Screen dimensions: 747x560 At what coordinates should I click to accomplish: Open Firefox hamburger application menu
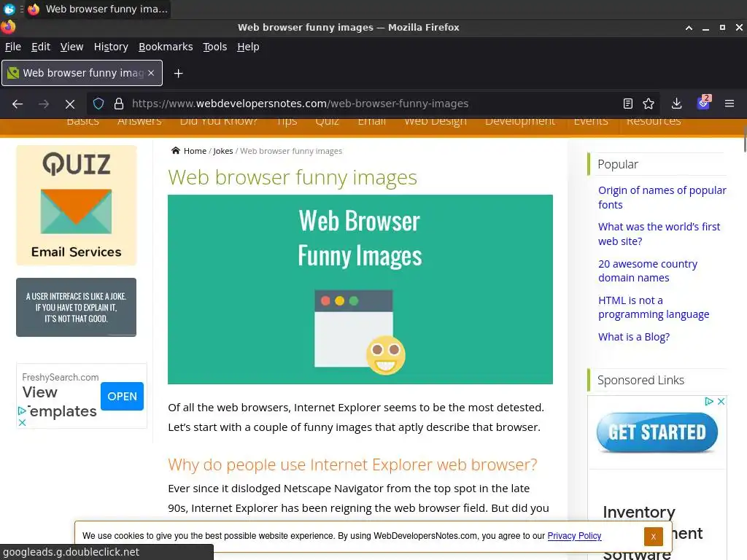point(729,104)
